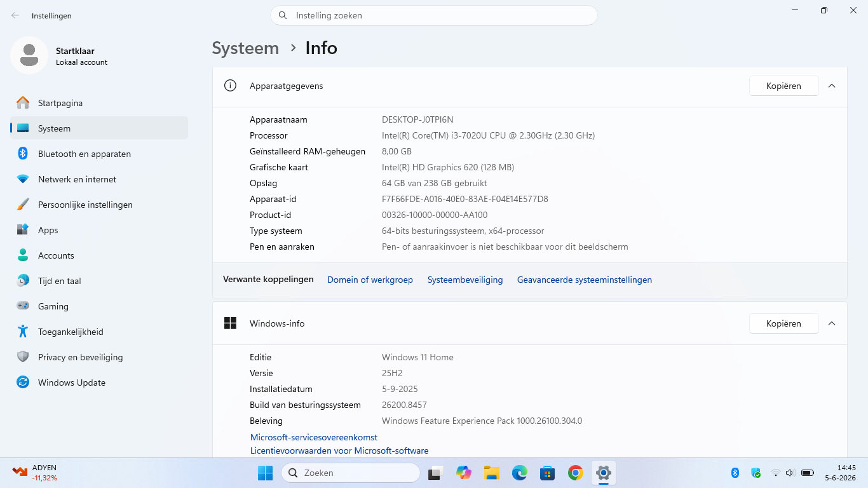The height and width of the screenshot is (488, 868).
Task: Click build number 26200.8457
Action: point(404,405)
